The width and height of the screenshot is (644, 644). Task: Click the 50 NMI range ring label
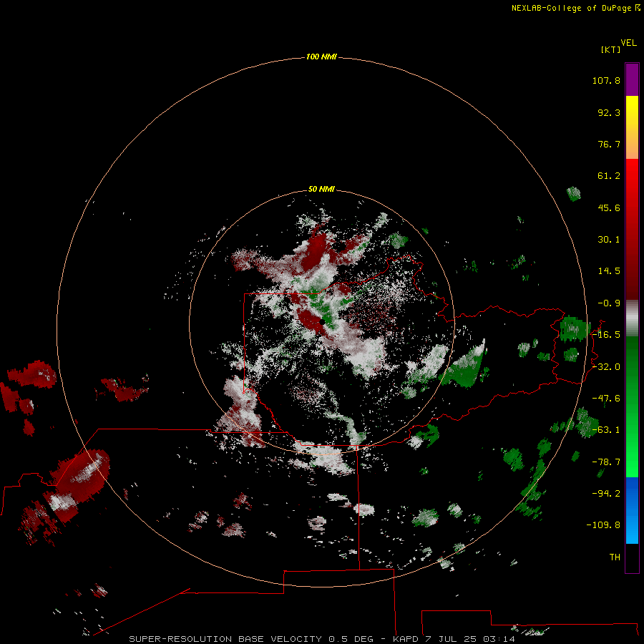pyautogui.click(x=321, y=189)
